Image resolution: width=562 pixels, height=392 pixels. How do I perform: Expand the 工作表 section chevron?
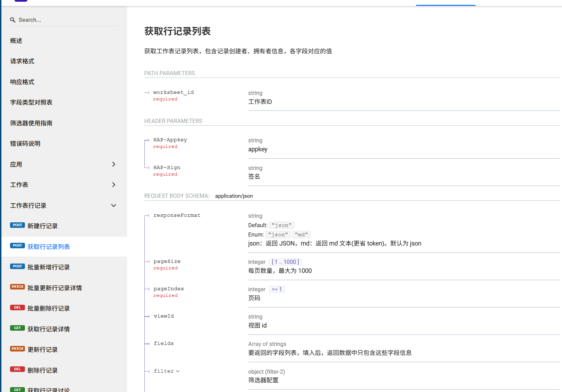114,185
